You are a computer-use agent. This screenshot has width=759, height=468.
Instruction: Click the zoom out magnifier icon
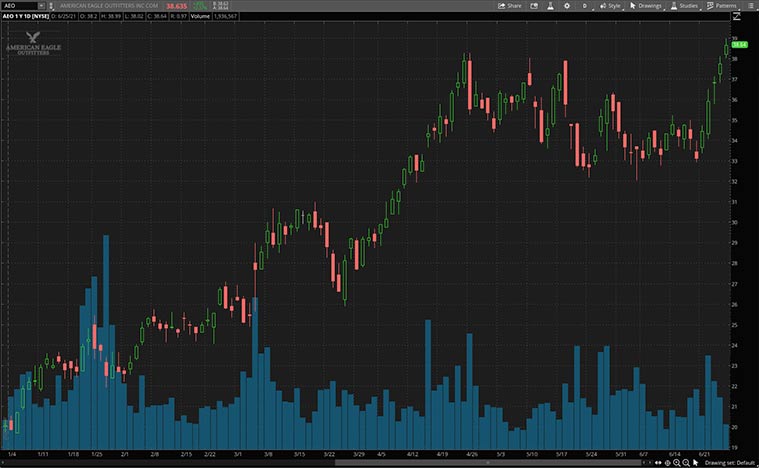(x=686, y=463)
